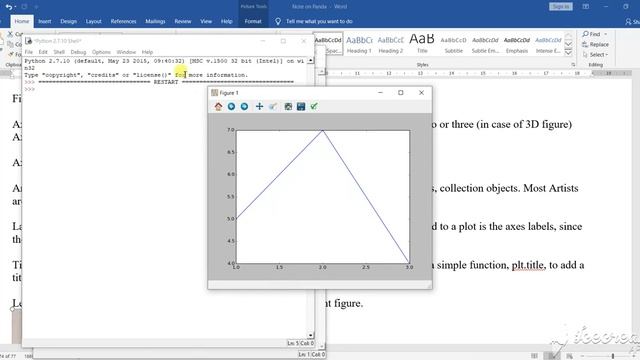
Task: Click the Find magnifier icon in Editing group
Action: tap(585, 34)
